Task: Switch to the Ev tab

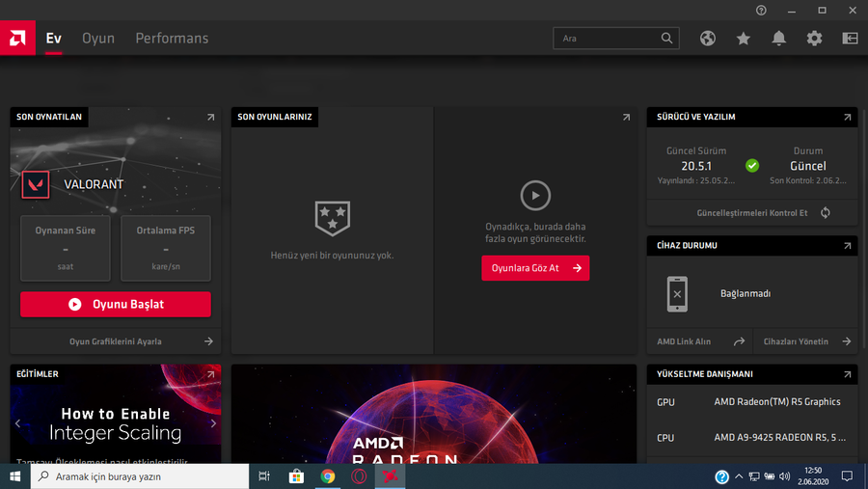Action: point(54,39)
